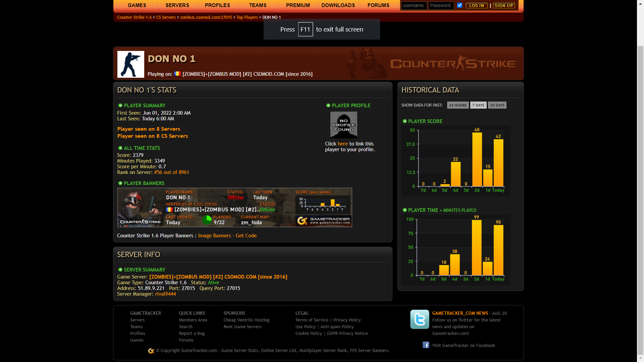This screenshot has width=644, height=362.
Task: Click the Counter-Strike player avatar image
Action: [x=131, y=64]
